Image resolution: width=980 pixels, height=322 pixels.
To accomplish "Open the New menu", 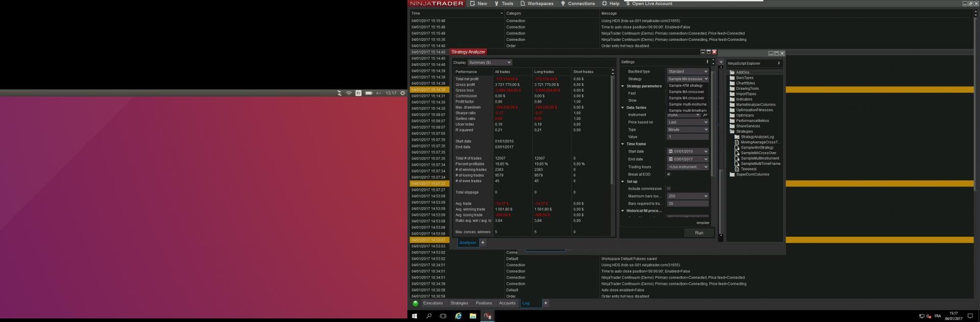I will pos(479,4).
